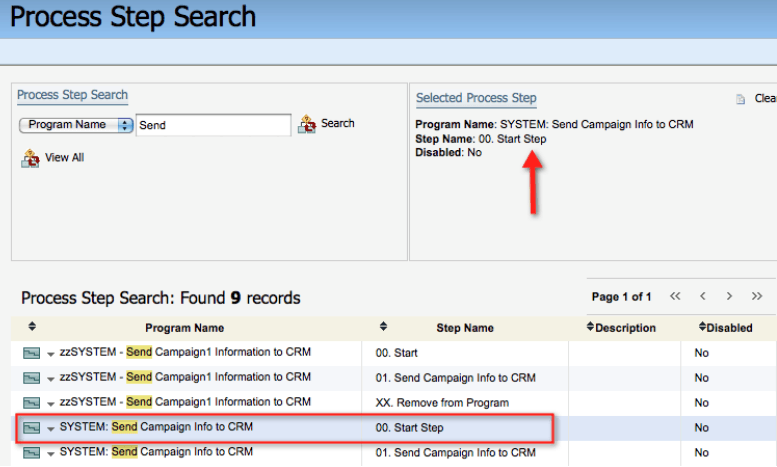Expand the zzSYSTEM 01. Send Campaign Info row arrow
777x467 pixels.
(51, 379)
